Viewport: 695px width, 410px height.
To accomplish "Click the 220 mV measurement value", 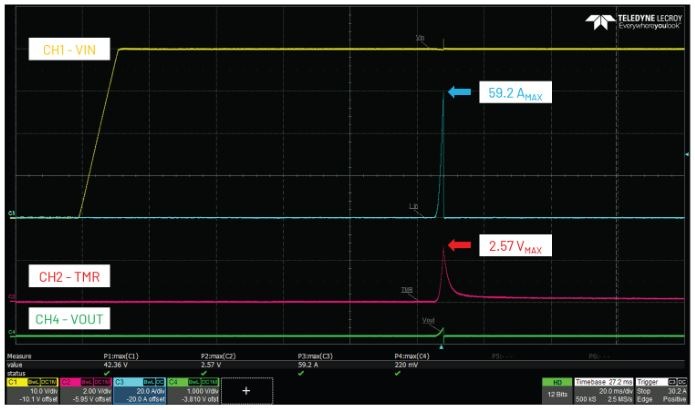I will (406, 365).
